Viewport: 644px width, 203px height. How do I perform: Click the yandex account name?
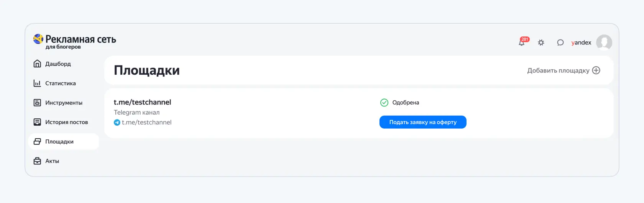[x=581, y=43]
